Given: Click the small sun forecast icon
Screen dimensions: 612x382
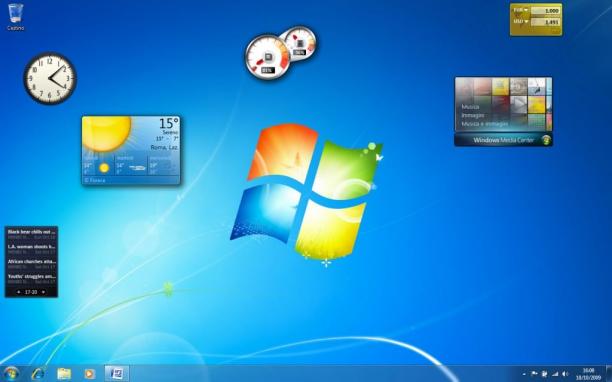Looking at the screenshot, I should pos(104,168).
